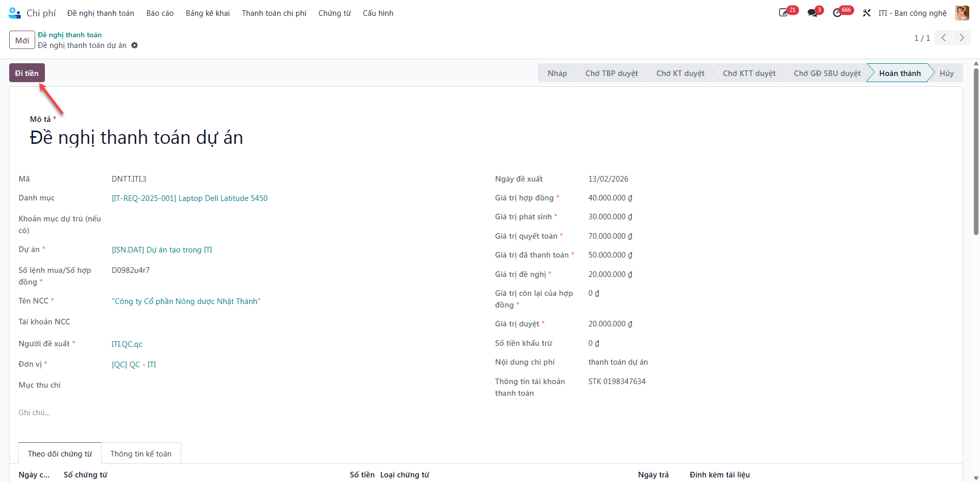980x482 pixels.
Task: Open Bảng kê khai menu
Action: pyautogui.click(x=208, y=13)
